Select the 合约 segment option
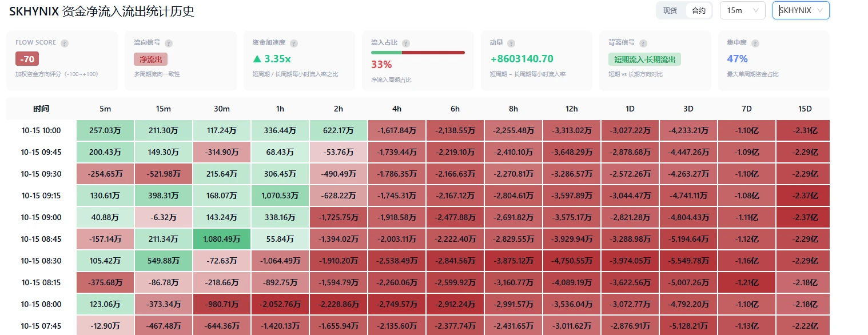The width and height of the screenshot is (868, 335). pos(699,10)
